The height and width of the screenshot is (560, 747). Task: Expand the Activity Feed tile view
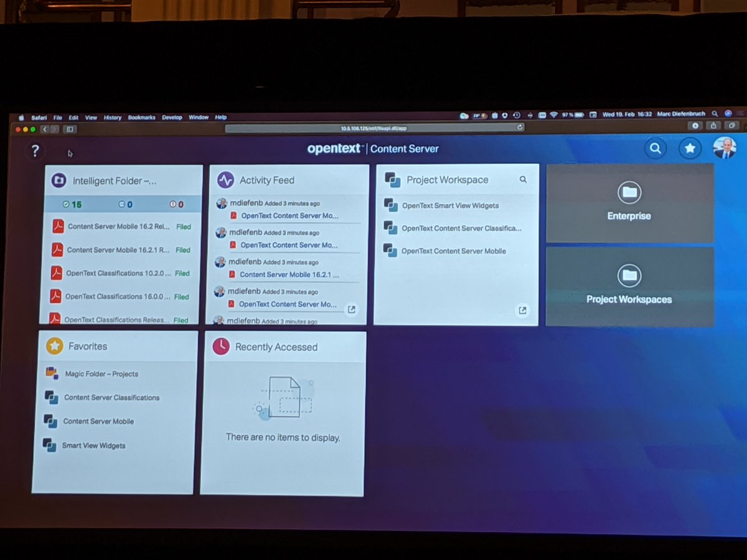(351, 309)
